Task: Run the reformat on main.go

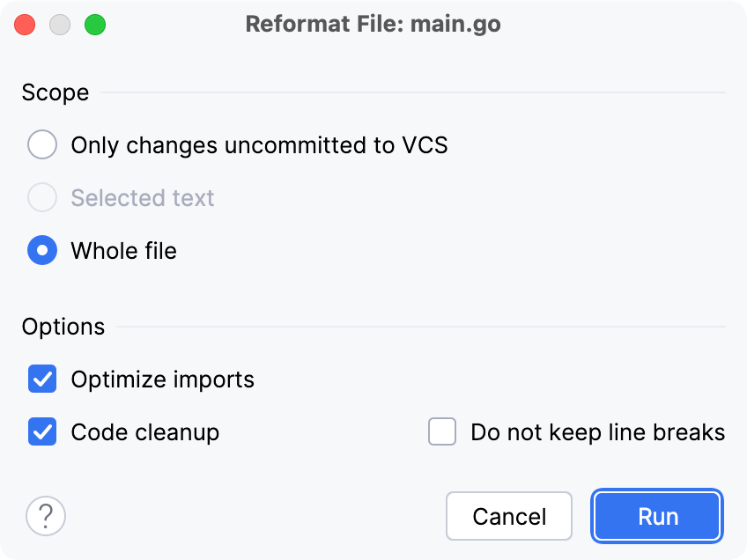Action: coord(656,516)
